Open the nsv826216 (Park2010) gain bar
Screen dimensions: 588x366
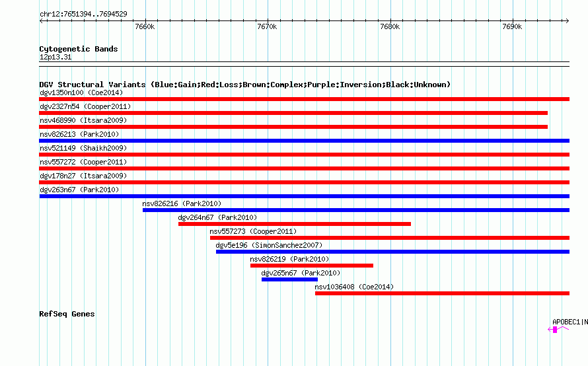pyautogui.click(x=356, y=210)
